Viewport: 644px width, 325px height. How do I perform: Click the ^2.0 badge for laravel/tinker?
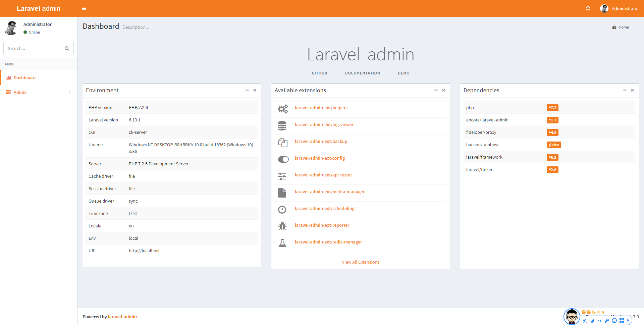[x=552, y=170]
